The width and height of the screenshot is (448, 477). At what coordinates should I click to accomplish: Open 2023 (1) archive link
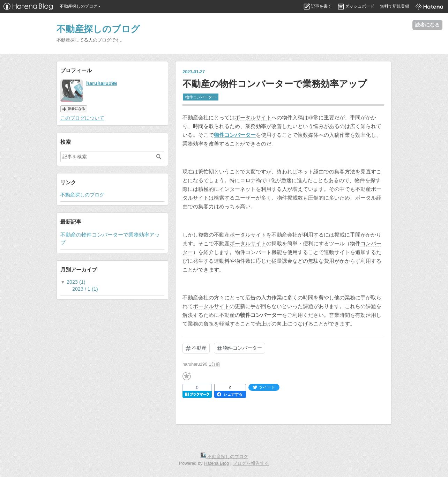pos(76,282)
